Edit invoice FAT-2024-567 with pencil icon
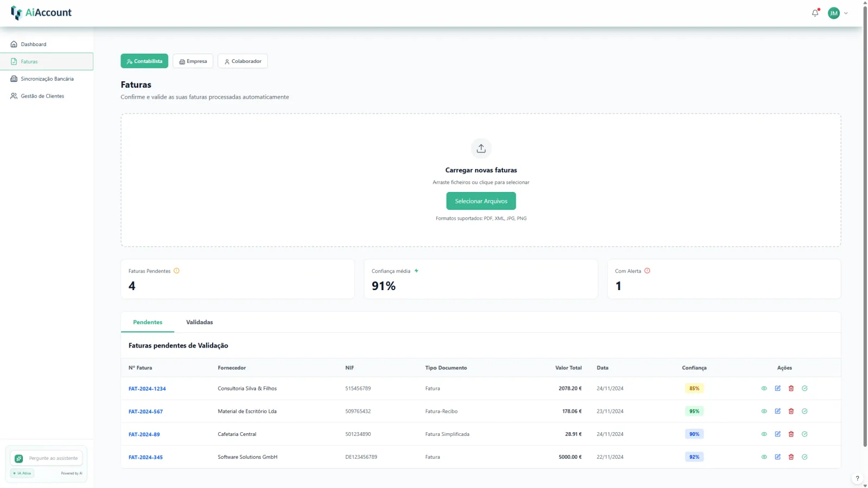Image resolution: width=868 pixels, height=488 pixels. coord(777,411)
